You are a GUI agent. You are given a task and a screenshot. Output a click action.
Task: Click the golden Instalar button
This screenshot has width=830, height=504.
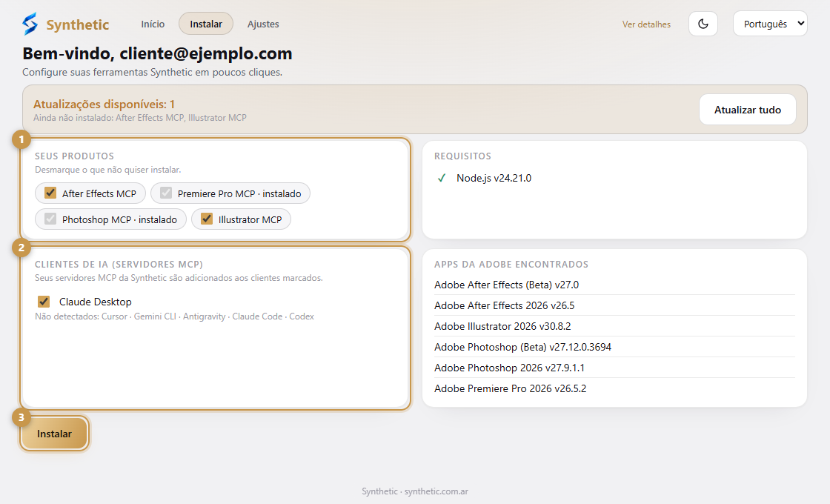[55, 434]
